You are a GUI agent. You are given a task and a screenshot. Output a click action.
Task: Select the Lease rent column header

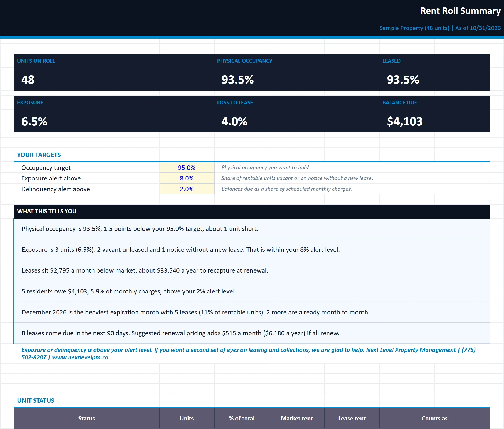pos(352,418)
